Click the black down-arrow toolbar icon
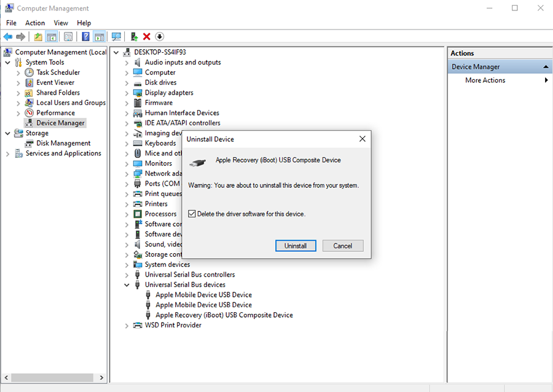This screenshot has height=392, width=553. [160, 37]
